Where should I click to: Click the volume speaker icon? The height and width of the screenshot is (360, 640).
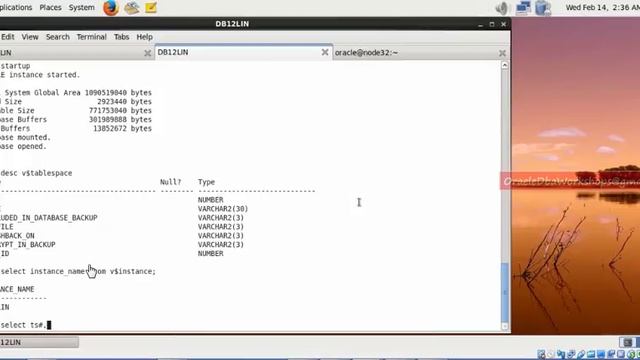click(502, 8)
